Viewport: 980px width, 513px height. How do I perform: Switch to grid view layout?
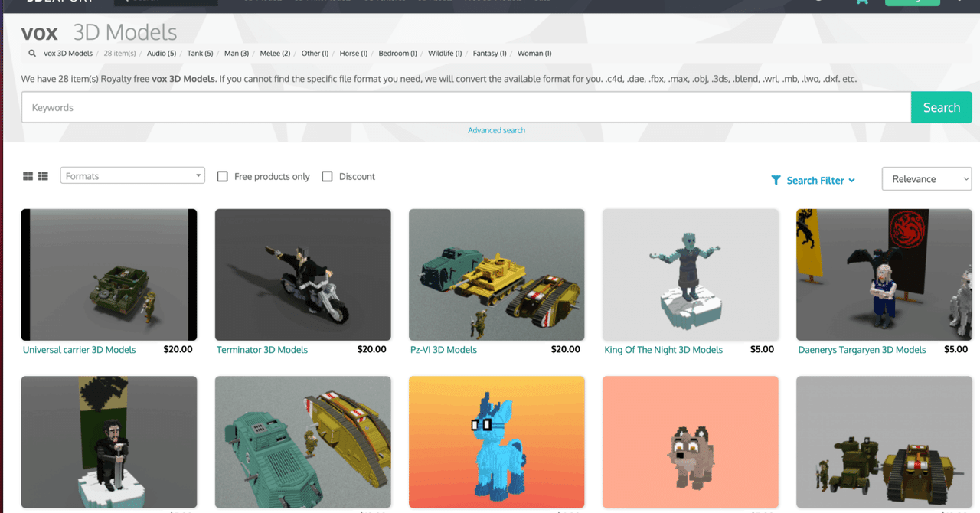pyautogui.click(x=28, y=175)
